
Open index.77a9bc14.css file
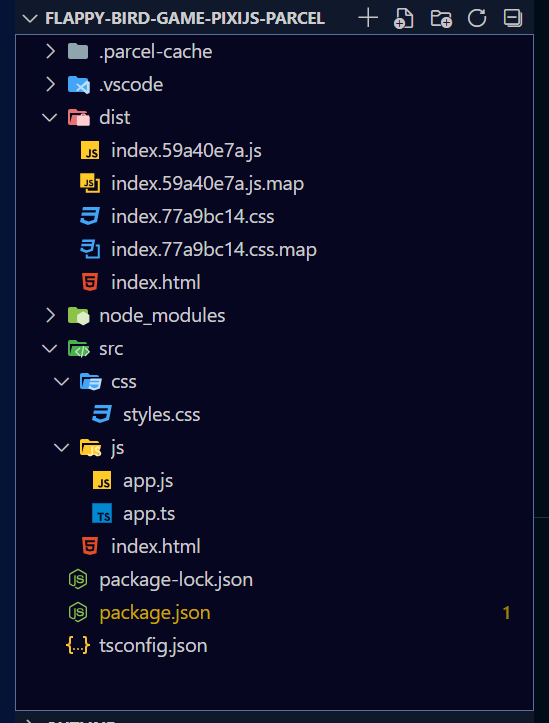193,217
